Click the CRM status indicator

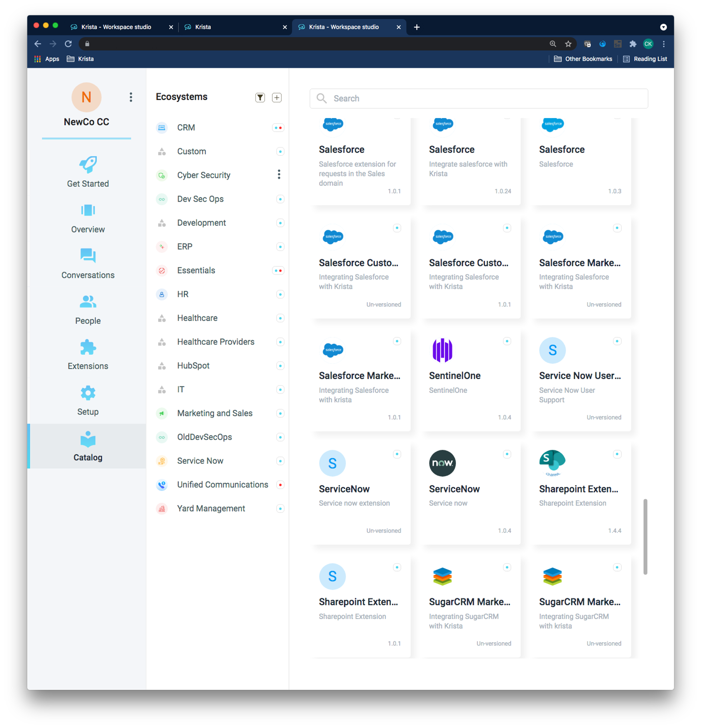tap(278, 128)
